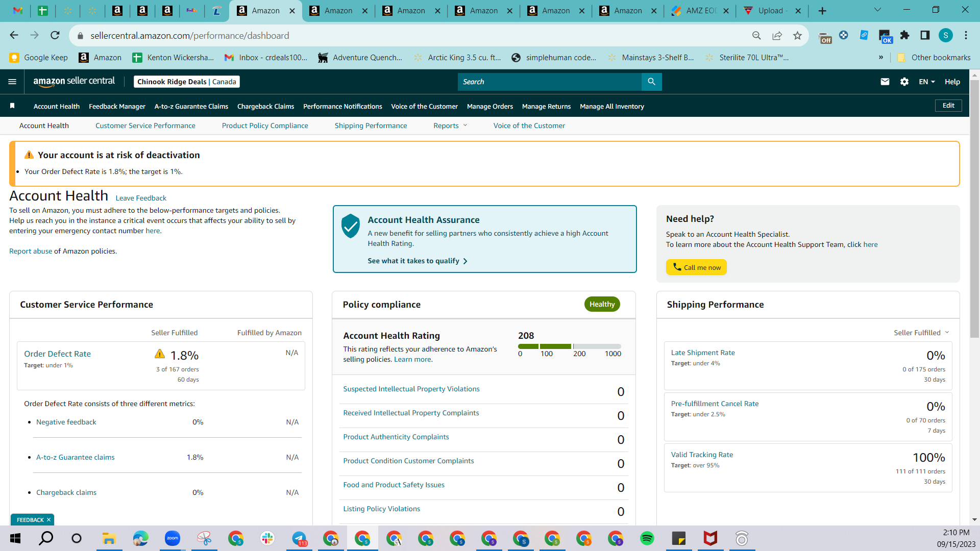Open Zoom from the taskbar
This screenshot has height=551, width=980.
pyautogui.click(x=173, y=538)
